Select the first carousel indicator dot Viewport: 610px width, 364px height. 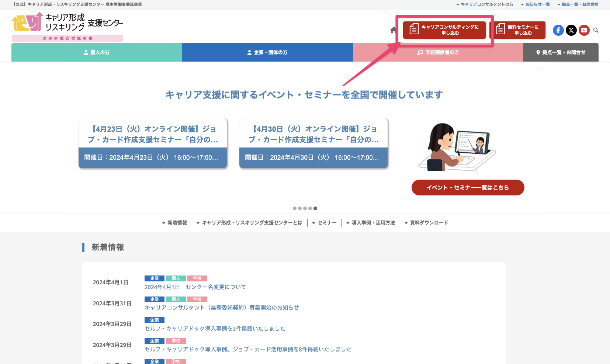295,208
